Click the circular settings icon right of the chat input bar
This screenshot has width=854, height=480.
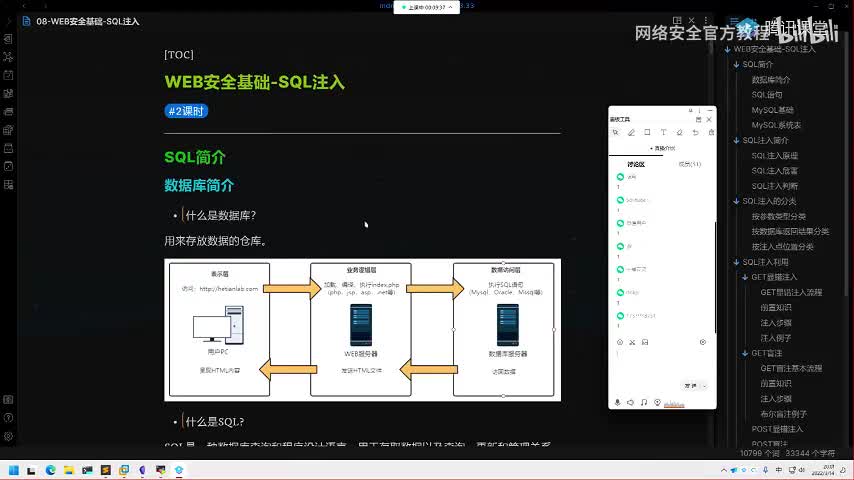point(703,342)
